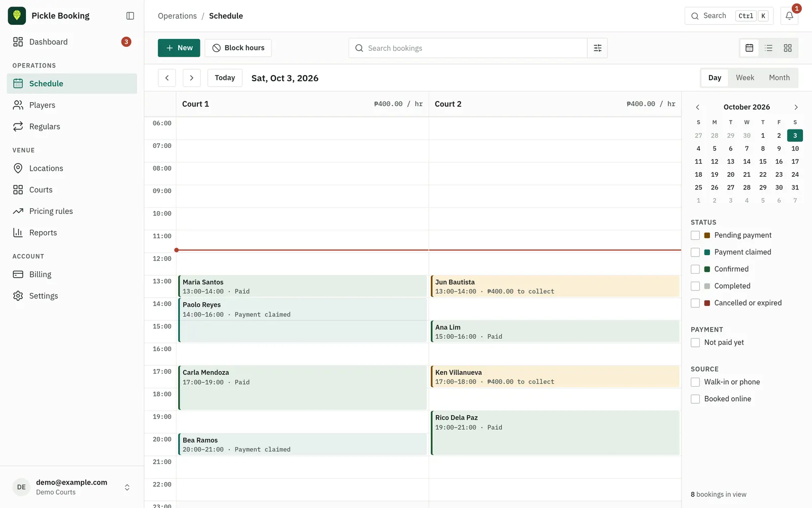
Task: Expand the demo@example.com account switcher
Action: click(x=72, y=487)
